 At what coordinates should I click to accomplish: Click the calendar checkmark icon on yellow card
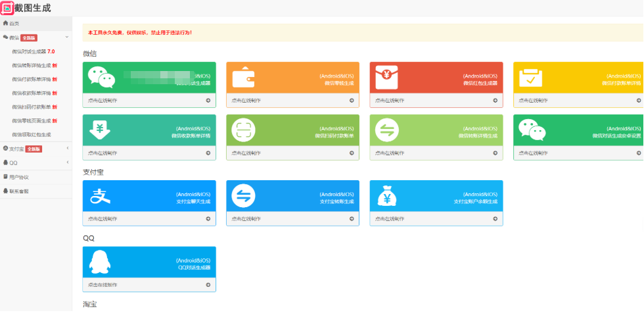coord(530,78)
